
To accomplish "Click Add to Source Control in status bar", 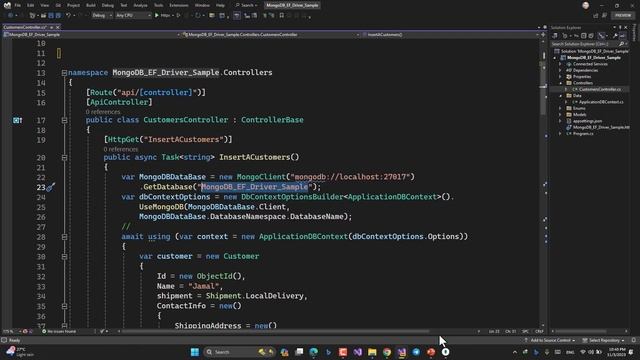I will pyautogui.click(x=550, y=340).
